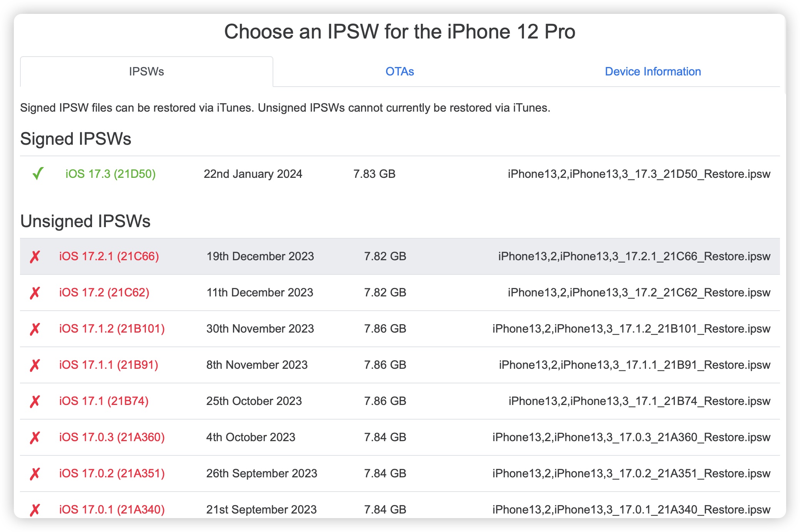Open the iOS 17.1 (21B74) link

pos(104,401)
